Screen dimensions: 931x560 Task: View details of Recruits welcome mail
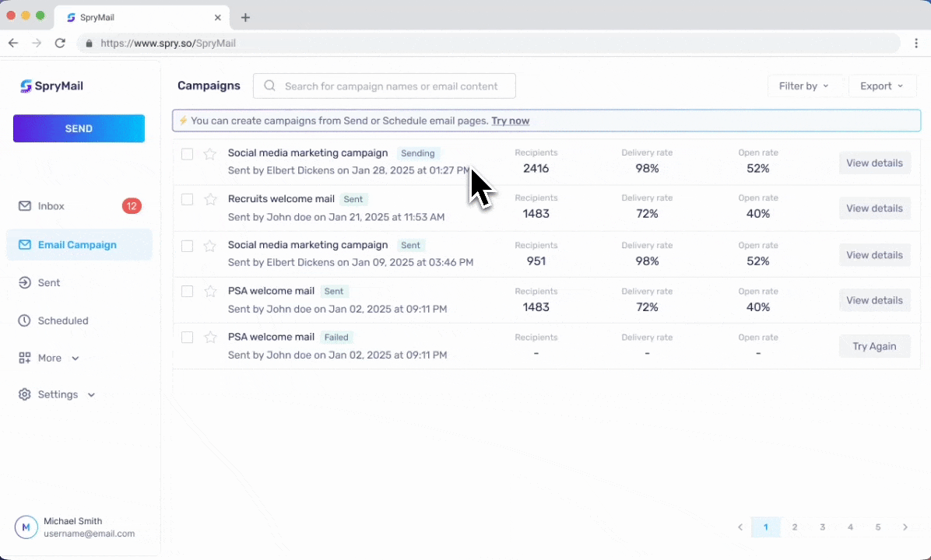[x=875, y=208]
